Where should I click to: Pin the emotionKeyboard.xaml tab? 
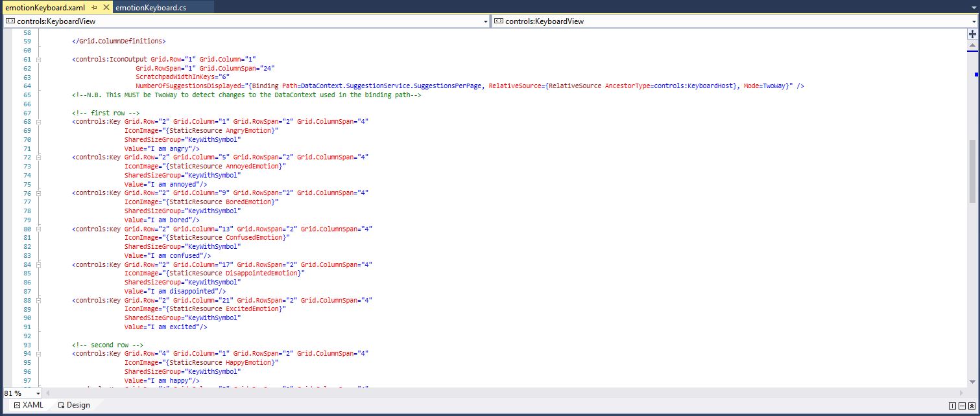[94, 7]
